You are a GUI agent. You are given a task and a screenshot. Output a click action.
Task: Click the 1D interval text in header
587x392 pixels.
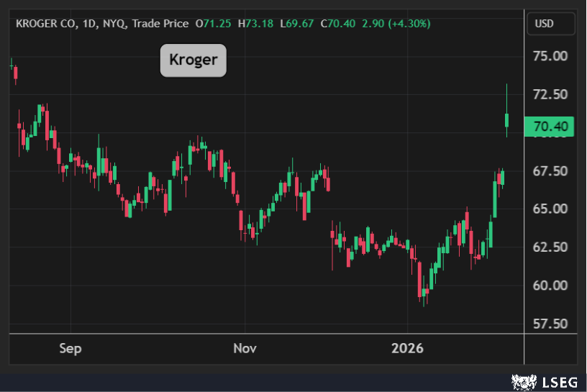tap(91, 24)
